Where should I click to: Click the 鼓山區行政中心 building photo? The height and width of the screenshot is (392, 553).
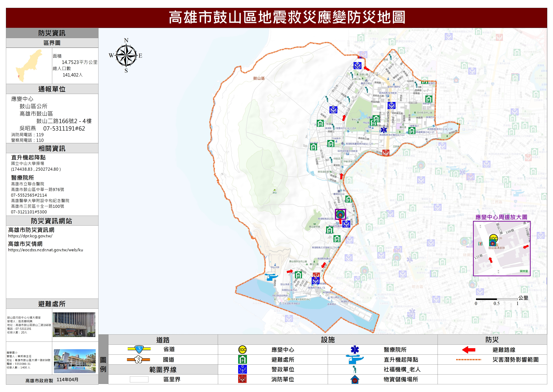coord(74,324)
